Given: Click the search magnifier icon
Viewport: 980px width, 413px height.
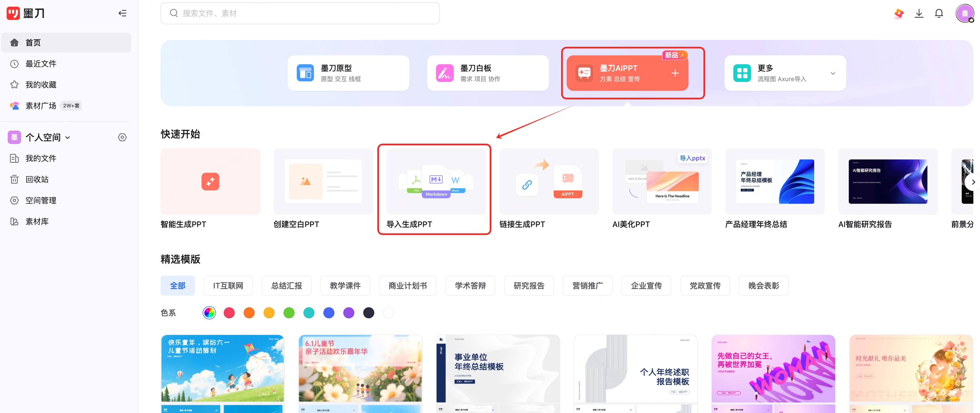Looking at the screenshot, I should pyautogui.click(x=174, y=13).
